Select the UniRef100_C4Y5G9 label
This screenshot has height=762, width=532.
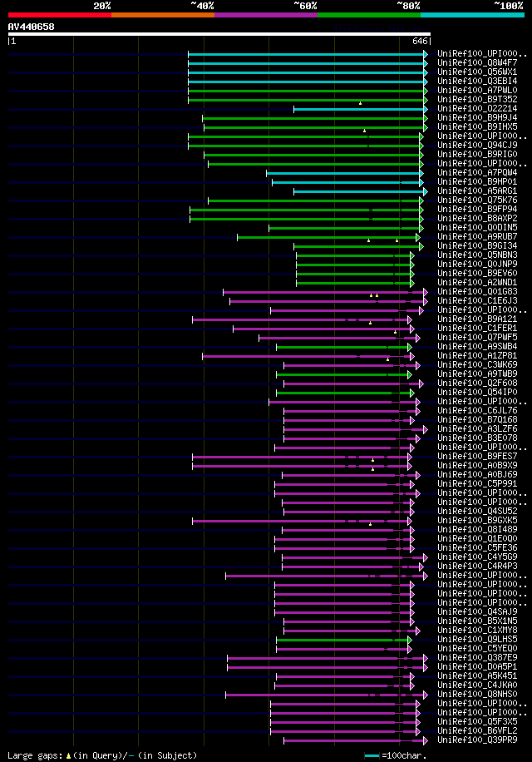pyautogui.click(x=477, y=557)
